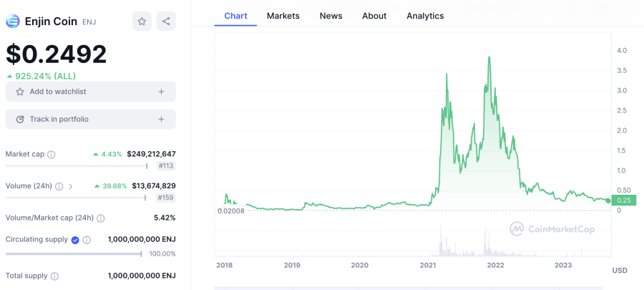Click the Track in portfolio button
The image size is (644, 290).
[90, 119]
